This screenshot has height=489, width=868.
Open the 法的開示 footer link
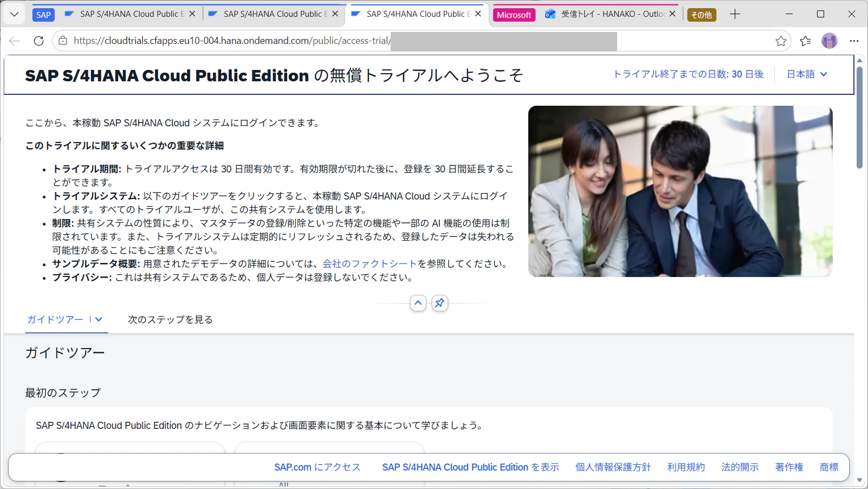tap(740, 467)
